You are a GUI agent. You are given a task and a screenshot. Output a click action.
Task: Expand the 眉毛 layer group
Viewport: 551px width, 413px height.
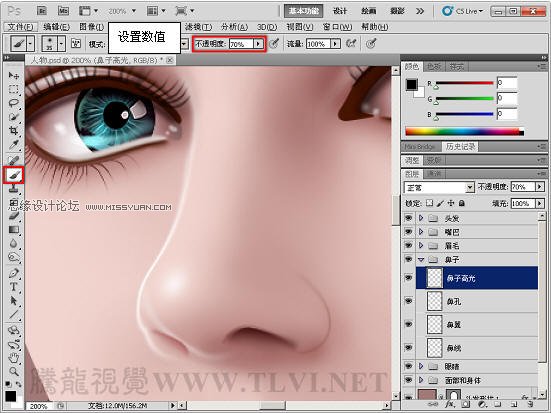coord(421,245)
